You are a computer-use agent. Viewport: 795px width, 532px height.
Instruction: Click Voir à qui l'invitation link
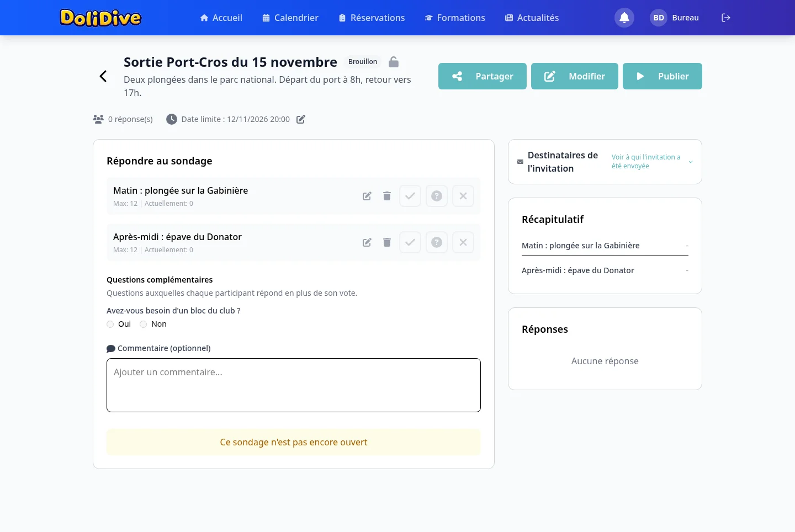point(646,162)
